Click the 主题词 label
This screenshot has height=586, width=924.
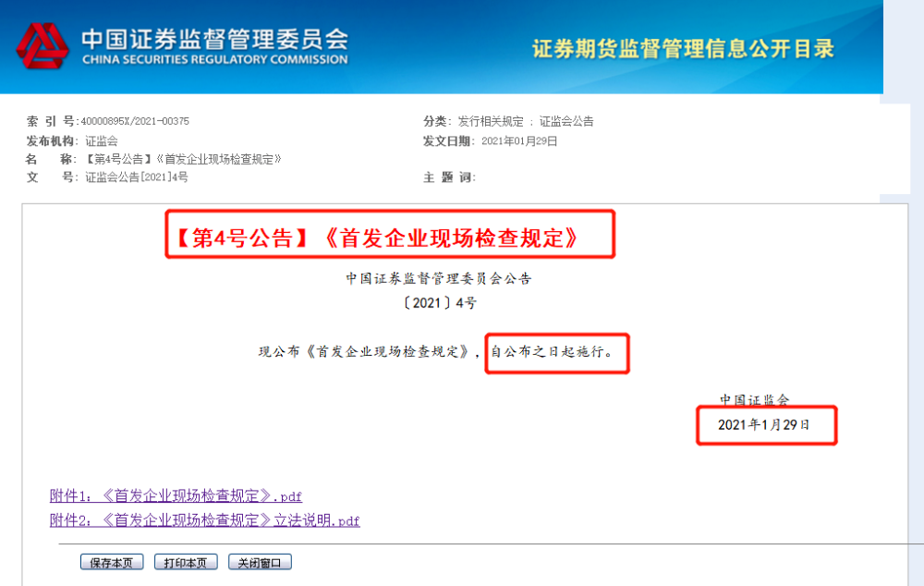coord(449,177)
